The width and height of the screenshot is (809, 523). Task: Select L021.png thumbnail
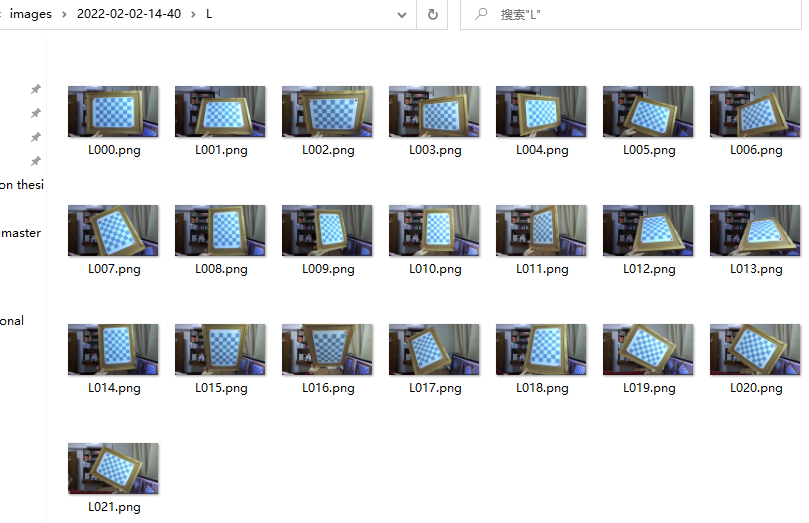tap(113, 469)
